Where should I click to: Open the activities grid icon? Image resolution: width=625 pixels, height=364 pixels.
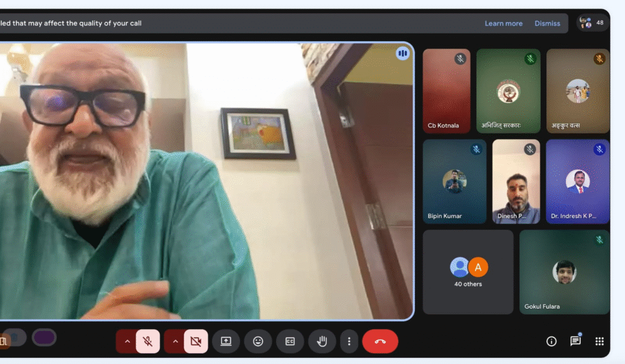[599, 341]
